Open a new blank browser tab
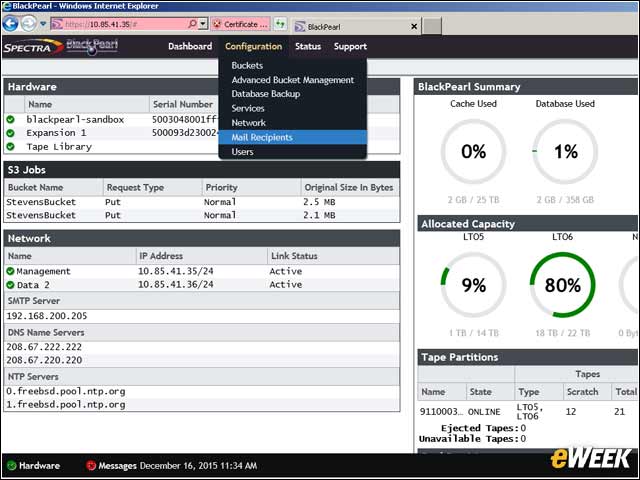This screenshot has width=640, height=480. coord(432,27)
